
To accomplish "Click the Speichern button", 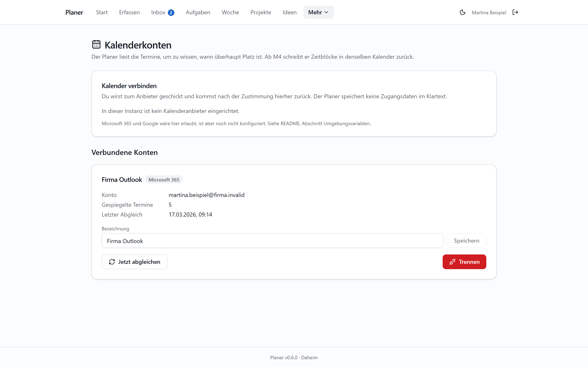I will click(466, 241).
